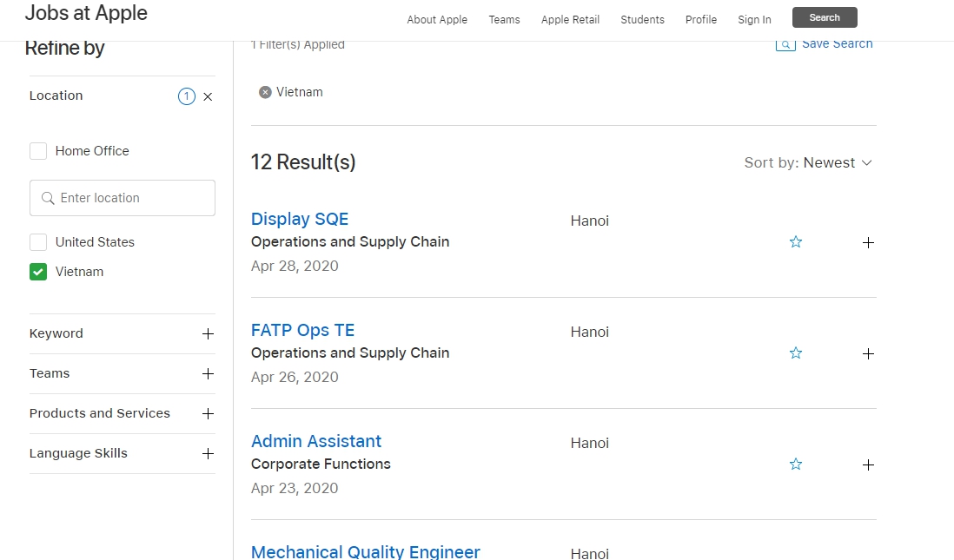Expand the Language Skills filter
954x560 pixels.
(208, 454)
